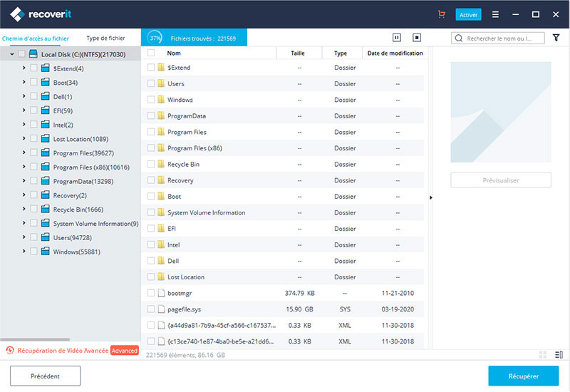Screen dimensions: 570x392
Task: Expand the ProgramData(13298) tree node
Action: coord(24,181)
